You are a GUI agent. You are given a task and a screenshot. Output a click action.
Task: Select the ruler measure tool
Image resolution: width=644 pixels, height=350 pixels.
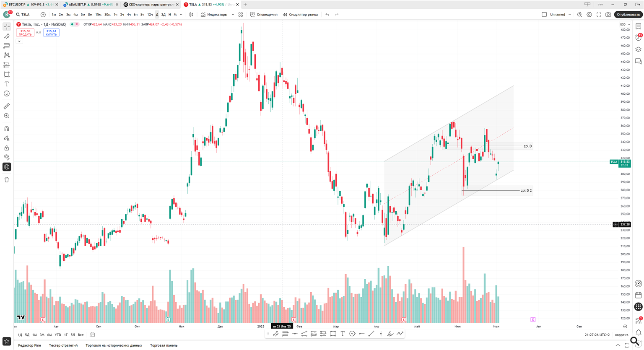coord(7,106)
